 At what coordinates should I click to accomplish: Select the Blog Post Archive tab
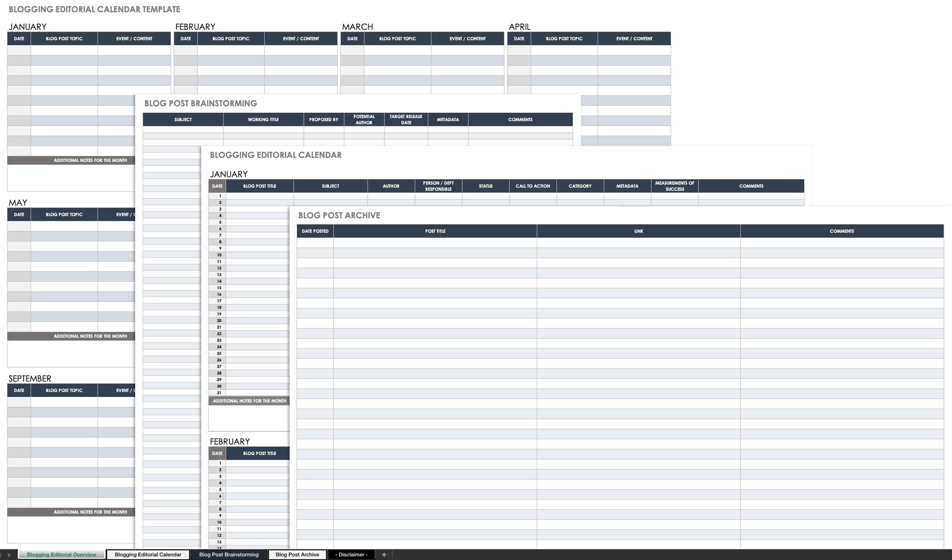[x=297, y=554]
